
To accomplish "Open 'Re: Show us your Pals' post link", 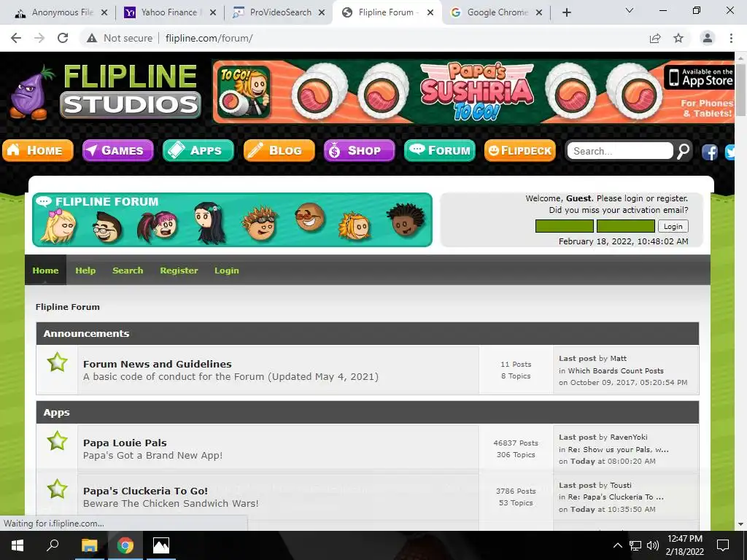I will 618,449.
